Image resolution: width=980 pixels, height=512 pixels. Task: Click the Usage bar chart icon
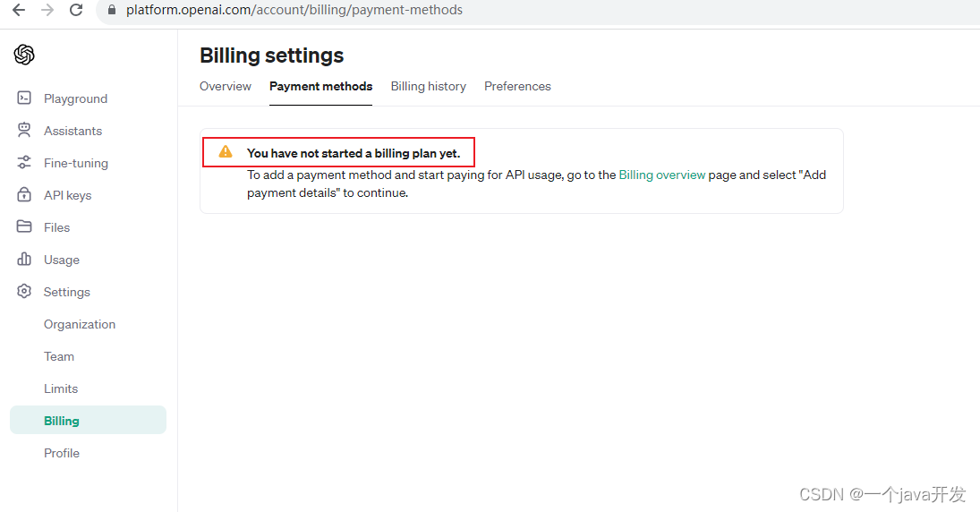coord(24,259)
